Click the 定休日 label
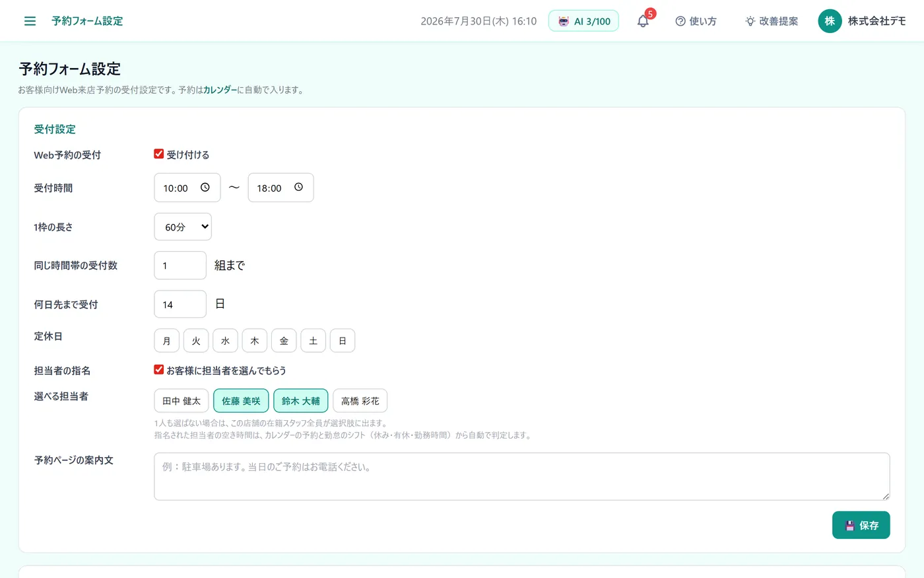The image size is (924, 578). (x=48, y=336)
